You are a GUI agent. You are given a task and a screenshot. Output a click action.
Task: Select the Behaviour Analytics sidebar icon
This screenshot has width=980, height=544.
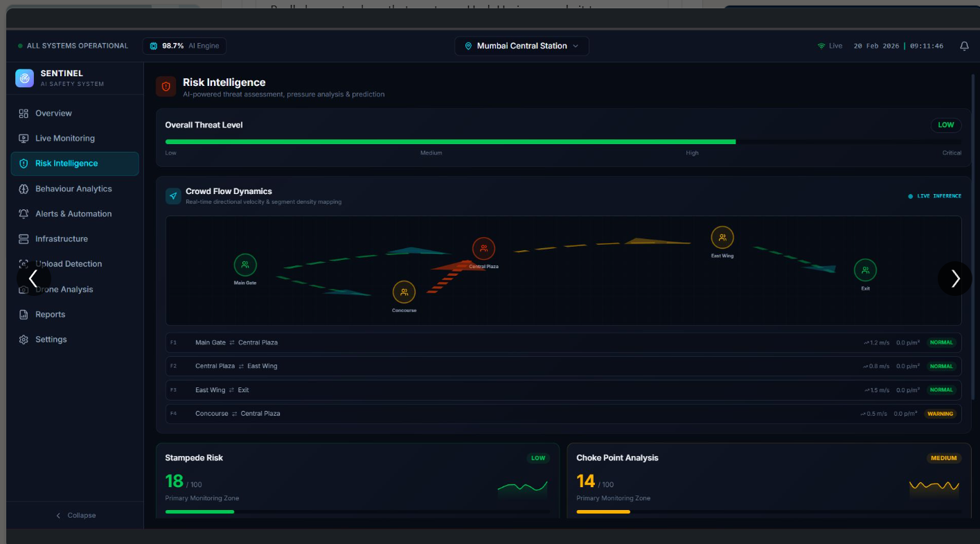(24, 188)
